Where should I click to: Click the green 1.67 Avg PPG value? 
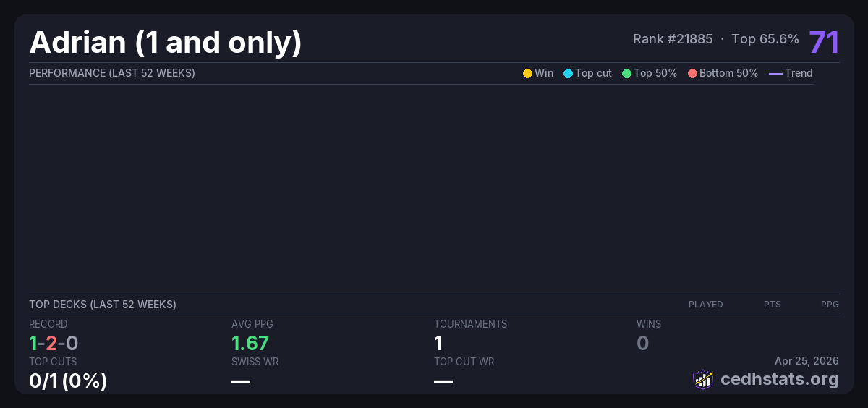pos(250,343)
